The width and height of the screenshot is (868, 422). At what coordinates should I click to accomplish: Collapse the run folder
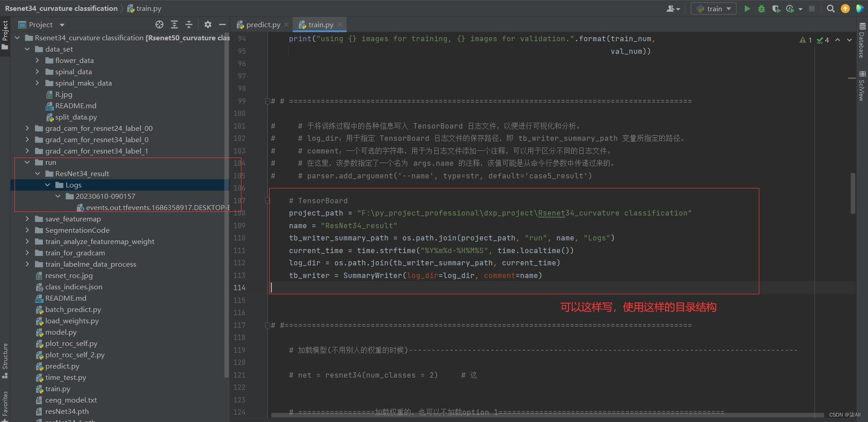click(x=27, y=162)
